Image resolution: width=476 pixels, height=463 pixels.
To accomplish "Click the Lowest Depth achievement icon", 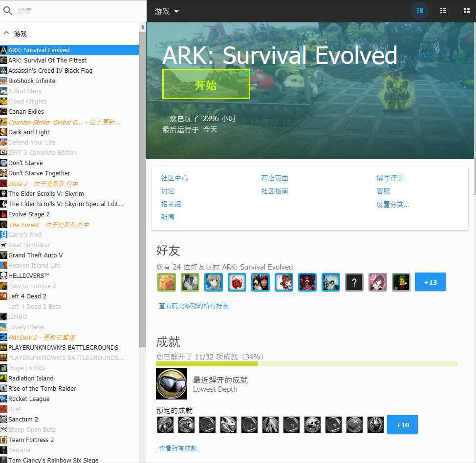I will coord(172,384).
